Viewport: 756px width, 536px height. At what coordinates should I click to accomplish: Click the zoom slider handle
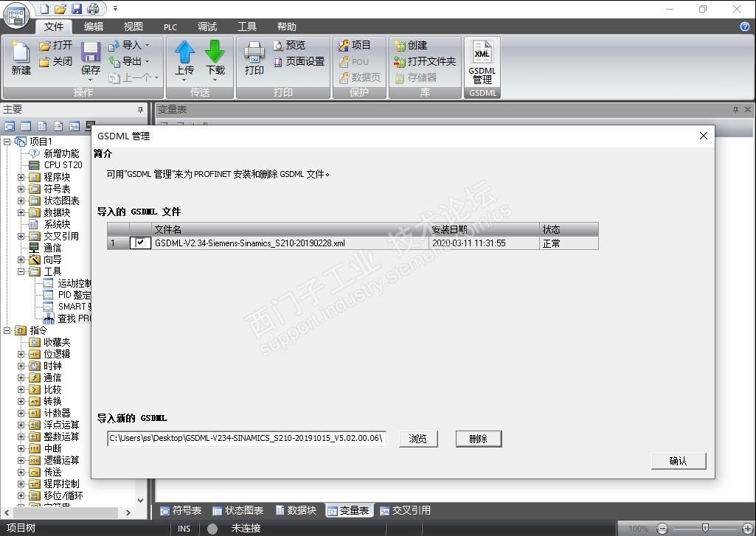pos(705,528)
